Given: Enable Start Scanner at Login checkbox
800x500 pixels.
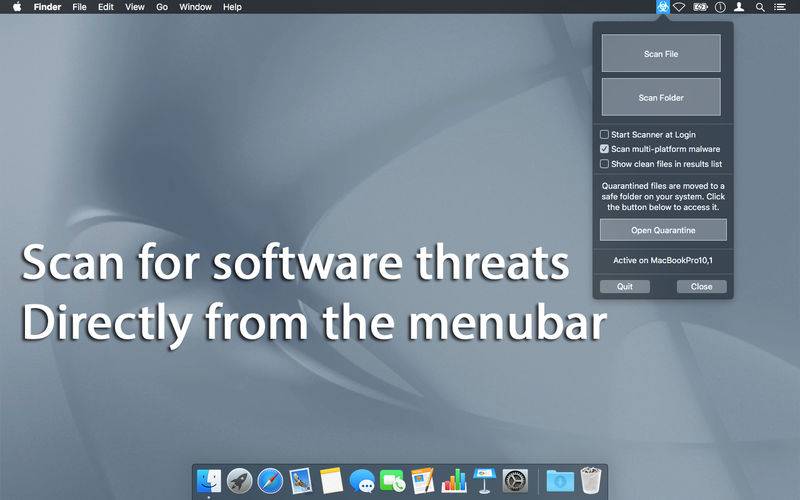Looking at the screenshot, I should pos(604,135).
